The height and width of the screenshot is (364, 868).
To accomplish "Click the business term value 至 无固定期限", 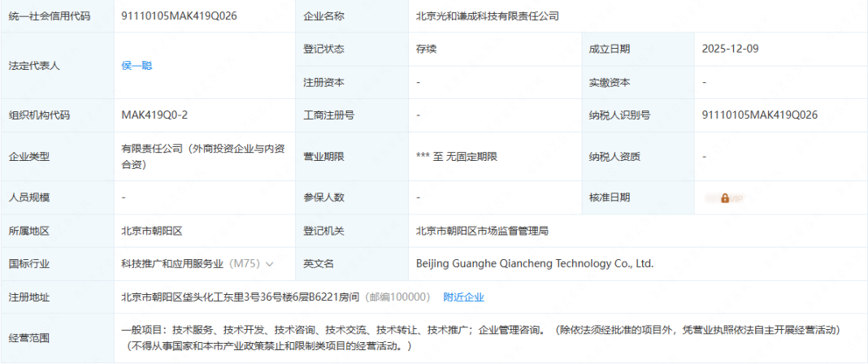I will click(x=456, y=157).
